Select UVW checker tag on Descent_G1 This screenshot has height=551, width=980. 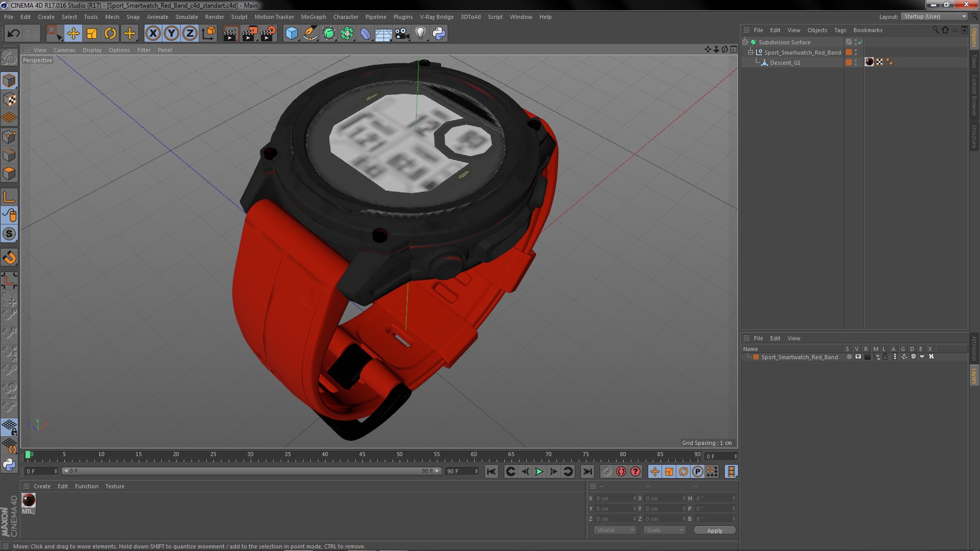879,62
